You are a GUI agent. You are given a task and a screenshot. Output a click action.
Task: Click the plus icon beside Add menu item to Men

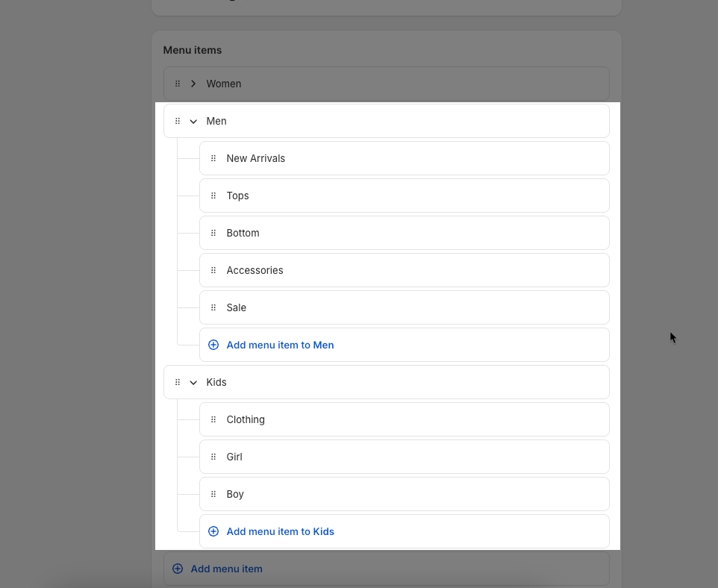pos(213,345)
